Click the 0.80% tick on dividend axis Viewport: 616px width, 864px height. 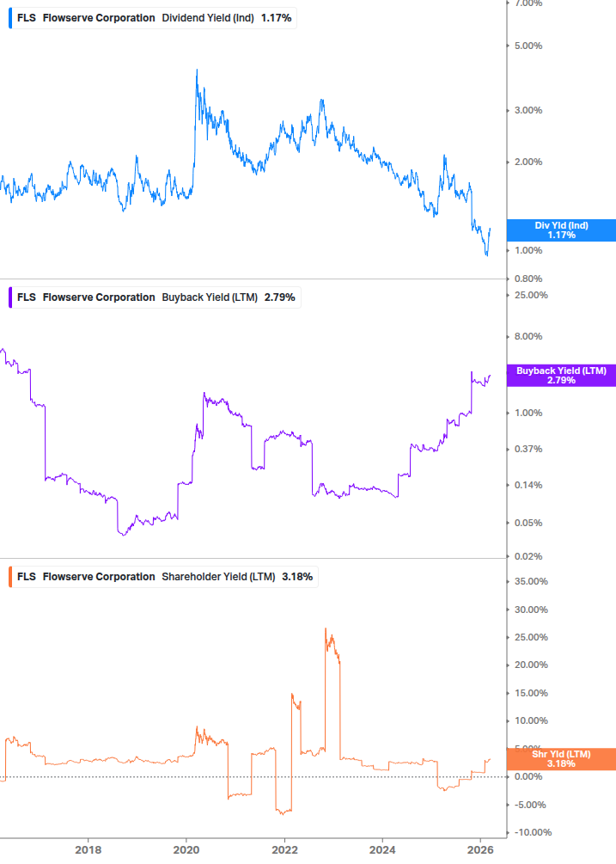[x=528, y=279]
